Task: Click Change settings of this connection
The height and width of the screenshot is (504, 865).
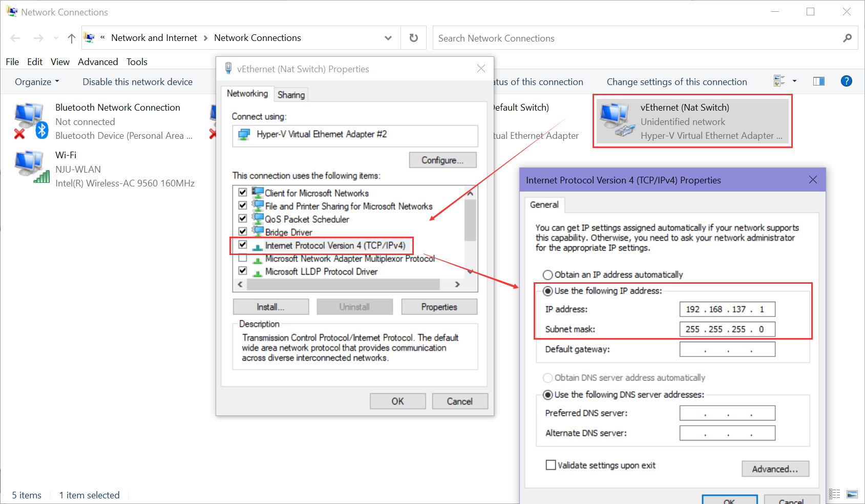Action: pos(677,82)
